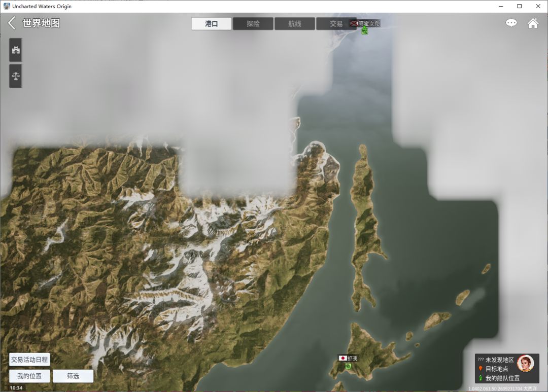Click the crossed flag icon beside 鄂霍次克
The width and height of the screenshot is (548, 392).
[x=354, y=23]
